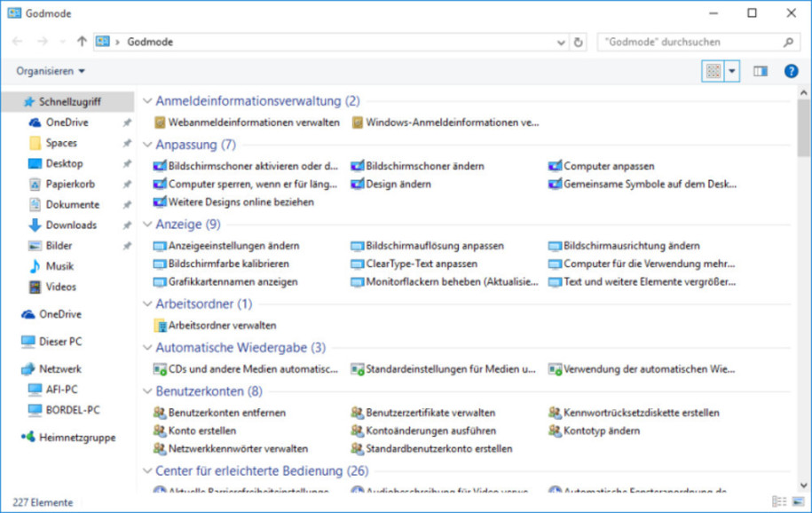
Task: Toggle the preview pane icon
Action: (x=761, y=71)
